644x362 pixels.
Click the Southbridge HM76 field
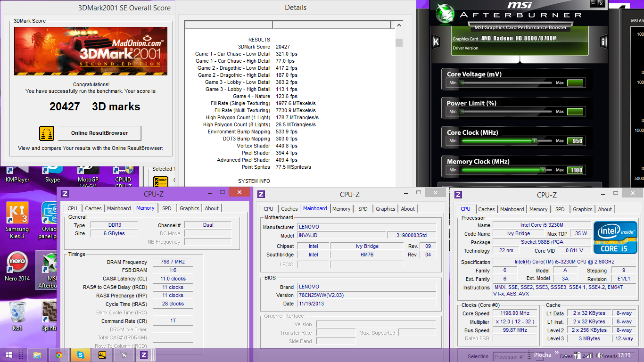pos(367,255)
